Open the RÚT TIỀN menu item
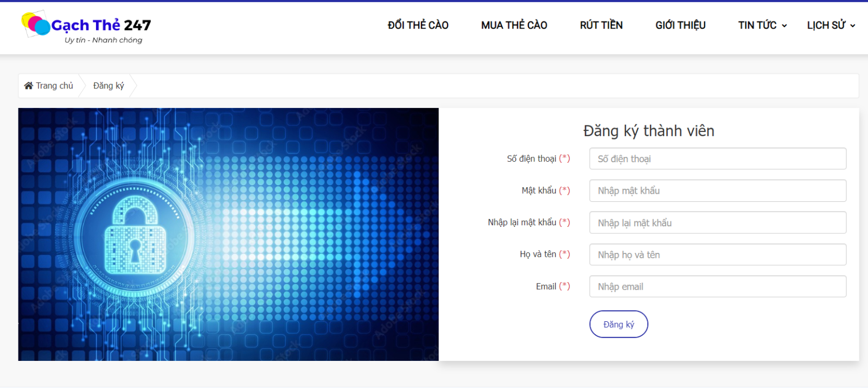 tap(601, 25)
